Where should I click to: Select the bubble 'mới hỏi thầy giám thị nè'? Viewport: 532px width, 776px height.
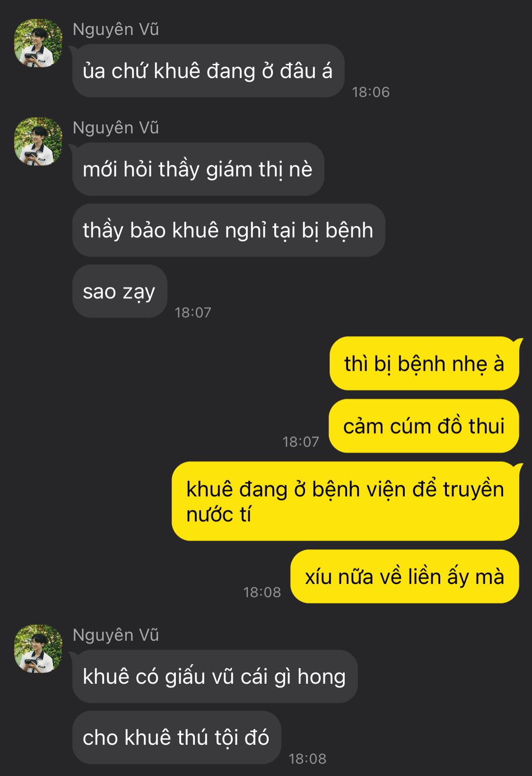click(198, 169)
